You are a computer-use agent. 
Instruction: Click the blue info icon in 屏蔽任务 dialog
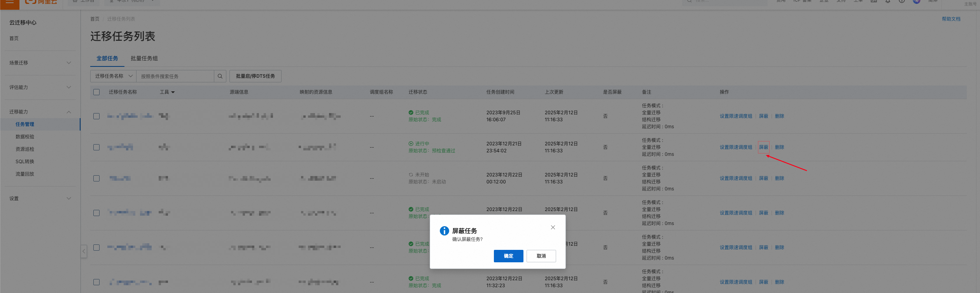click(x=444, y=231)
